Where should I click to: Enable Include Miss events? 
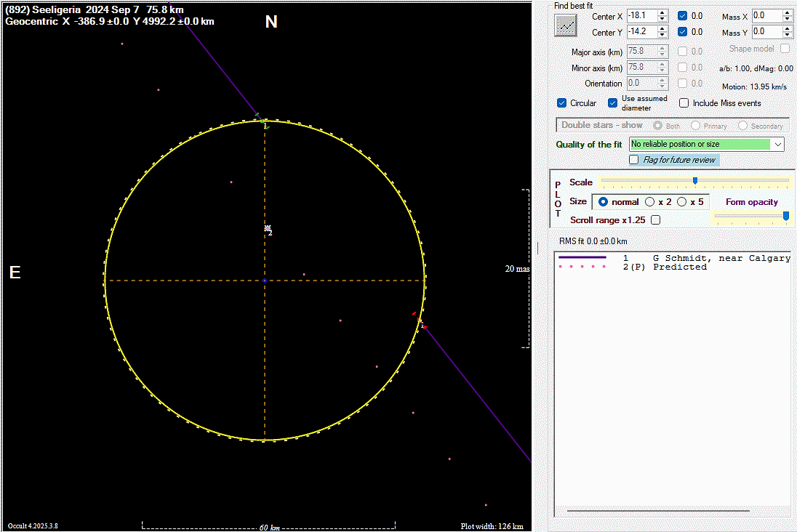tap(684, 103)
